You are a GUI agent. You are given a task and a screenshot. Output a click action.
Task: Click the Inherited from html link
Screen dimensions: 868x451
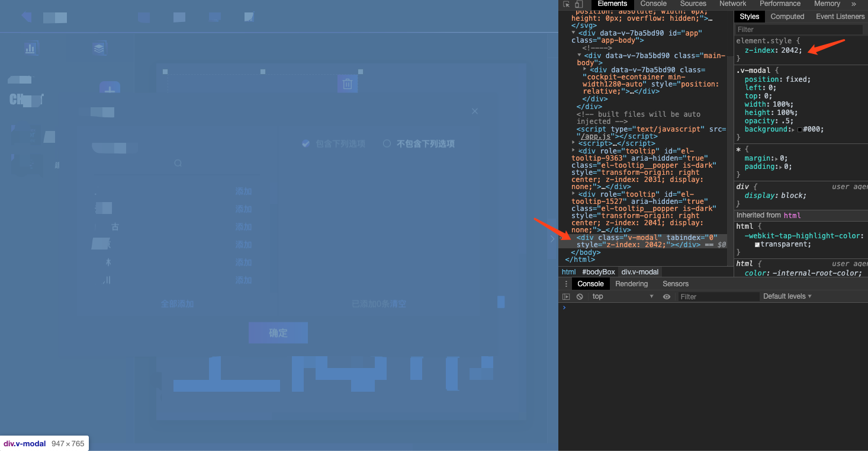coord(792,215)
